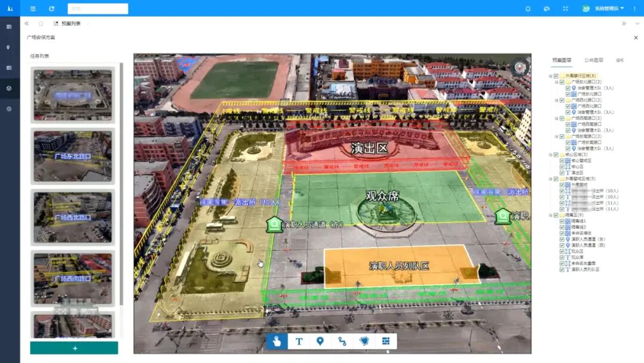This screenshot has height=363, width=644.
Task: Uncheck the 外围禁行区域 layer checkbox
Action: pyautogui.click(x=556, y=76)
